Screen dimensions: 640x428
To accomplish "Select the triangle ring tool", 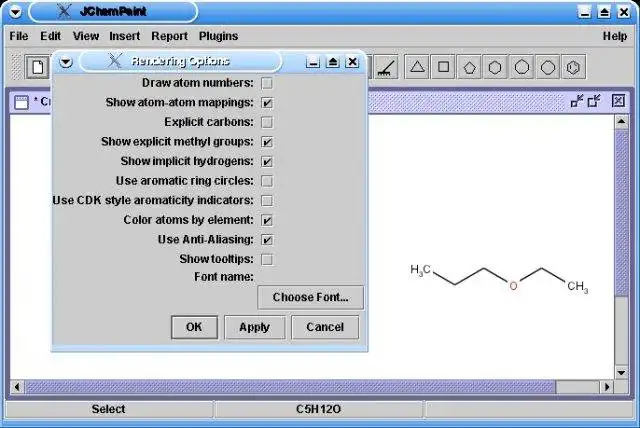I will 417,67.
